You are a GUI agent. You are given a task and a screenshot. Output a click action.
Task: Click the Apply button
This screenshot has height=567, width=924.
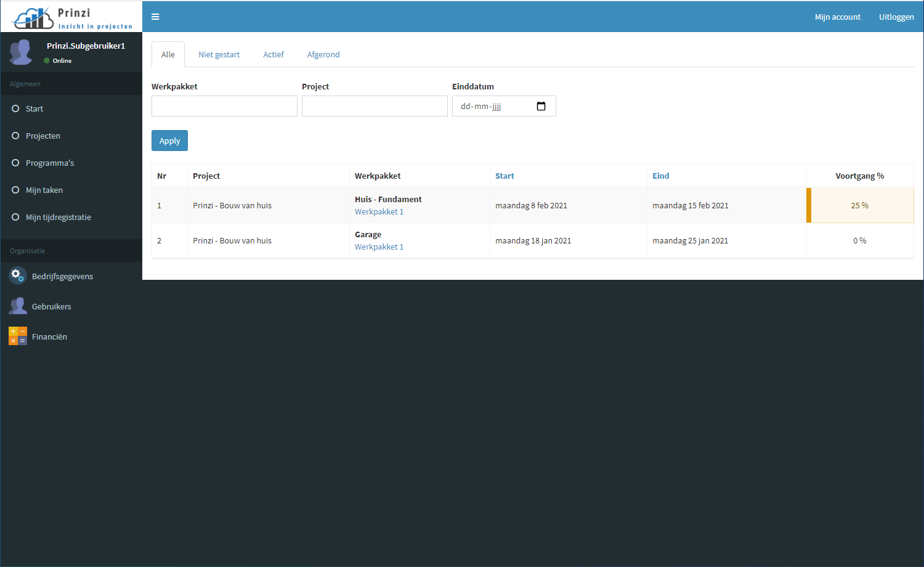tap(169, 141)
